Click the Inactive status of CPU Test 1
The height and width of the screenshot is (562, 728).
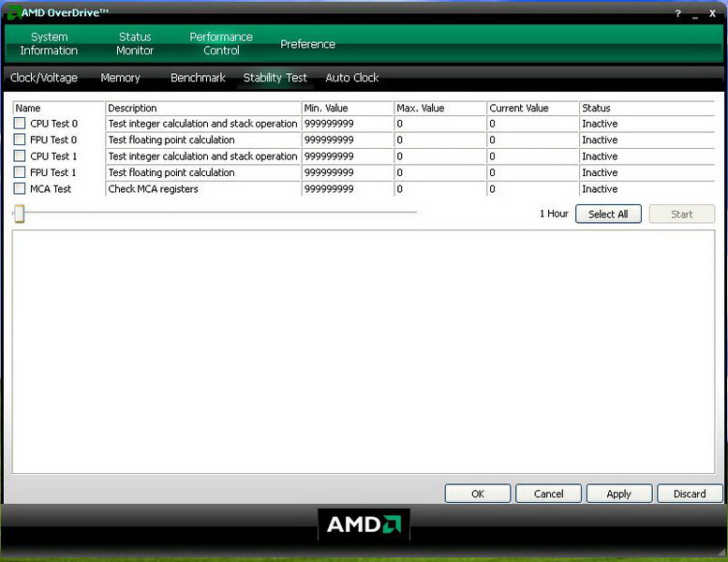click(x=600, y=155)
